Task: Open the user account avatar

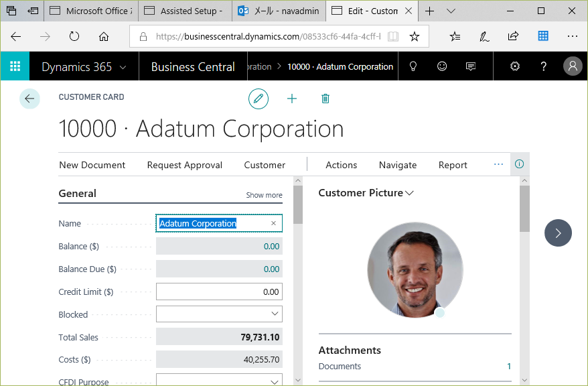Action: pos(573,66)
